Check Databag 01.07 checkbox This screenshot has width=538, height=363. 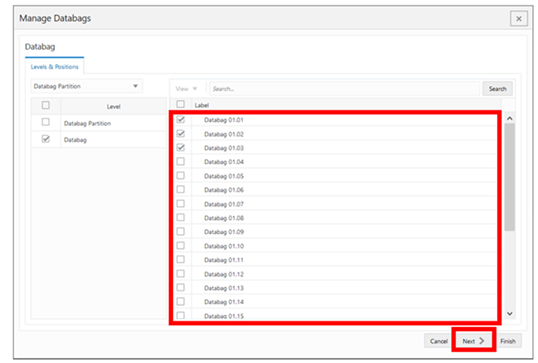pyautogui.click(x=180, y=203)
